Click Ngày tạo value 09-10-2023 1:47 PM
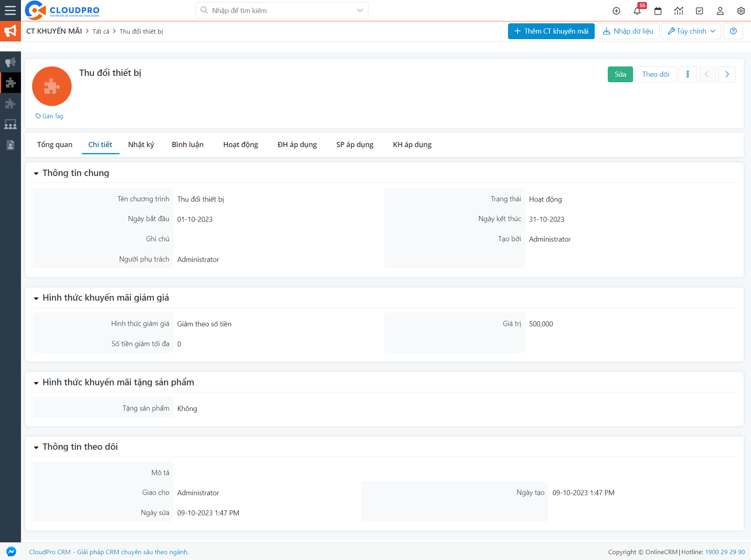The height and width of the screenshot is (560, 751). [x=583, y=493]
